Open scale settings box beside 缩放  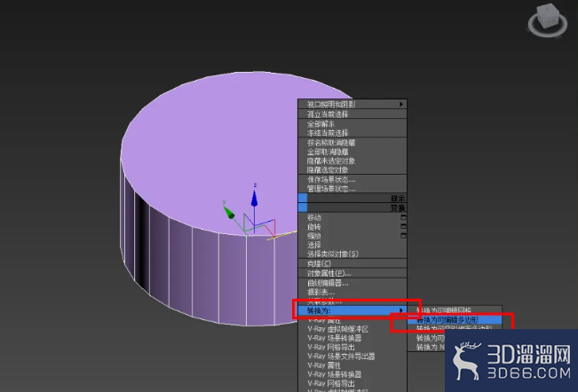tap(403, 236)
